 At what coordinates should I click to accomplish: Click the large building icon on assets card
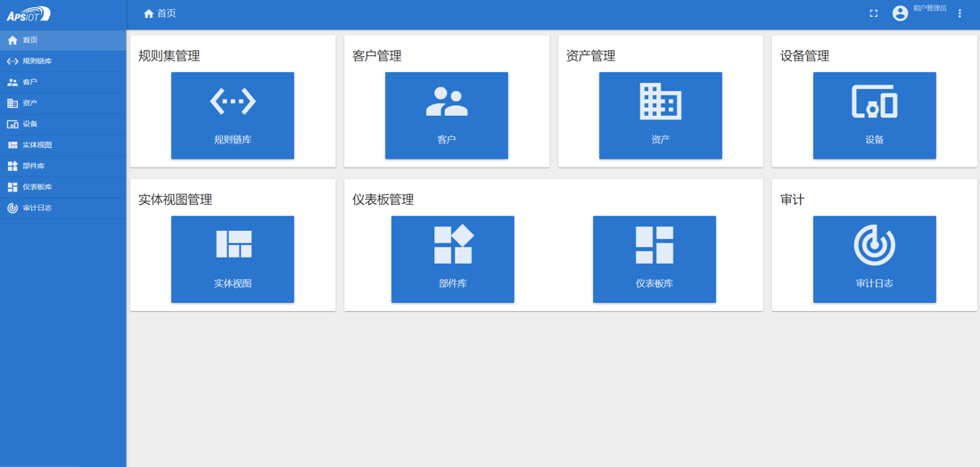(661, 101)
